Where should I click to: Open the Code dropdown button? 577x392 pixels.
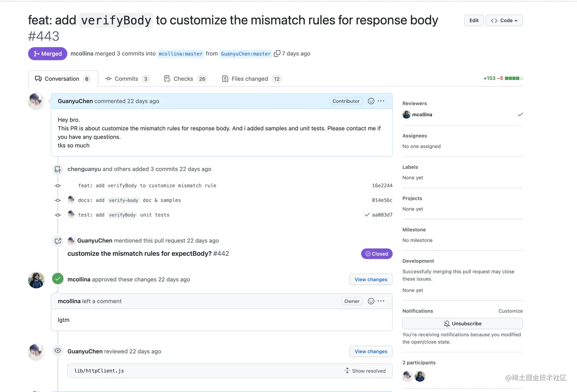[504, 21]
